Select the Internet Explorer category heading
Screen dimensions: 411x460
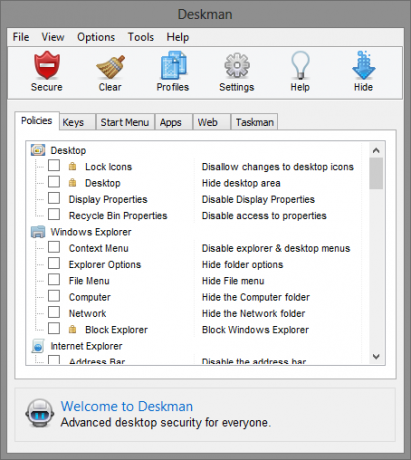(x=86, y=346)
